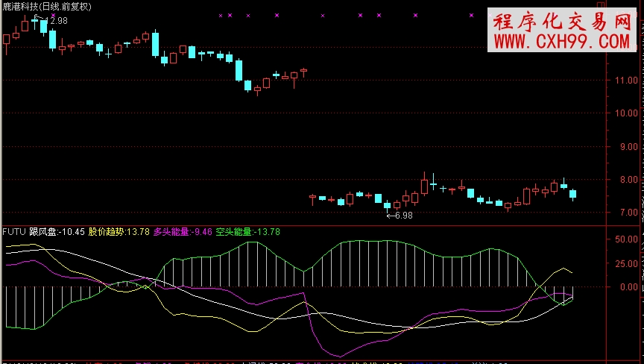Click the 6.98 low price arrow marker
The image size is (644, 364).
point(400,215)
